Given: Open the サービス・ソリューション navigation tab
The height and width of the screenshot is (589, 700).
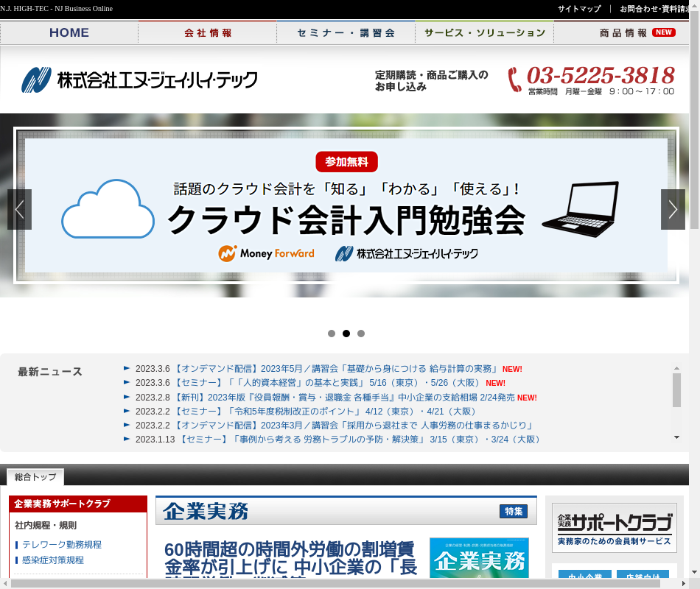Looking at the screenshot, I should (x=484, y=32).
